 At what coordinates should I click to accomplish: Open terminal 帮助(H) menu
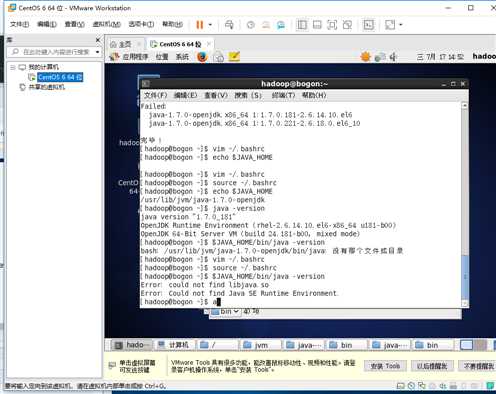click(x=314, y=95)
